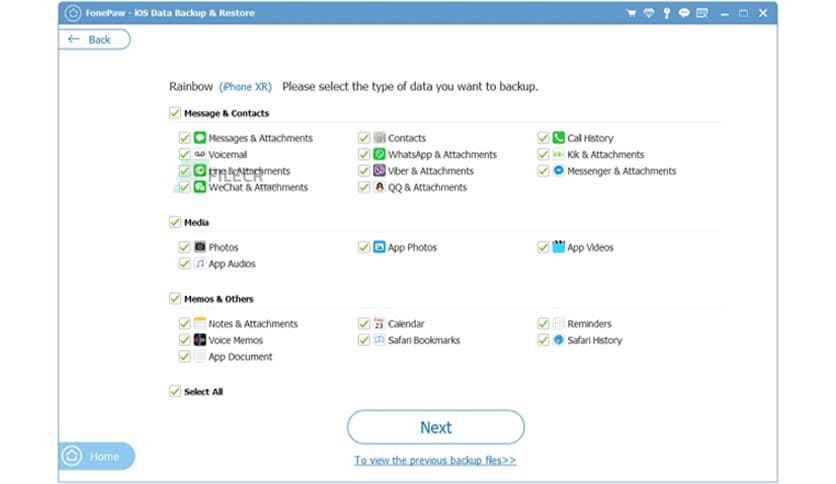Click the QQ penguin icon
The image size is (836, 484).
tap(379, 187)
